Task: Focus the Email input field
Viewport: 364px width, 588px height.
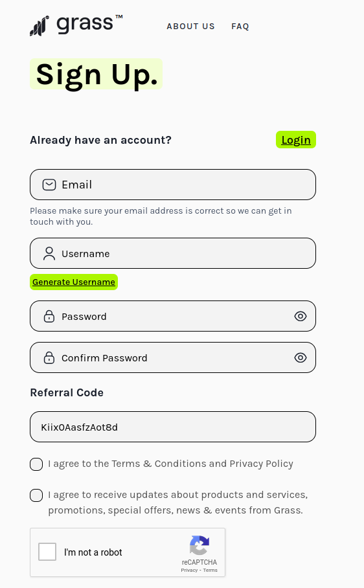Action: [x=173, y=185]
